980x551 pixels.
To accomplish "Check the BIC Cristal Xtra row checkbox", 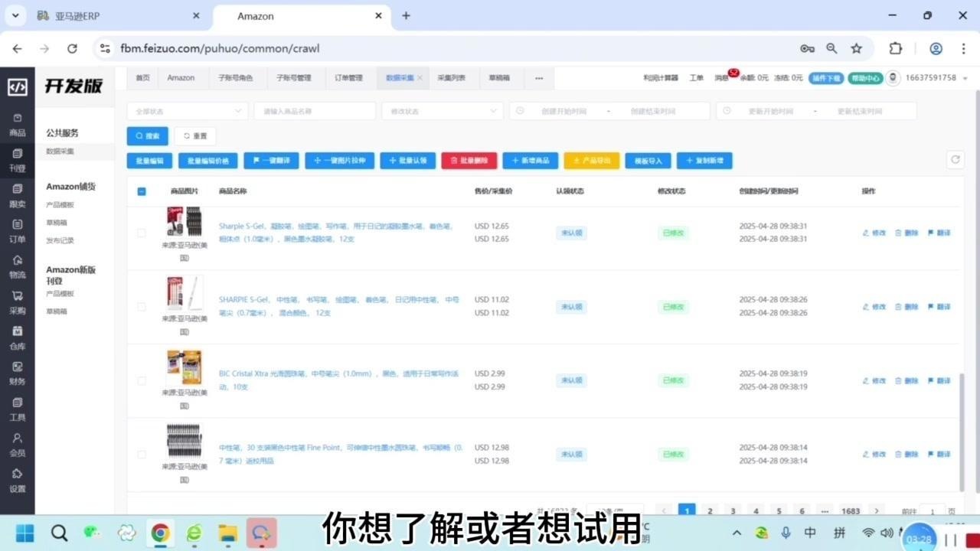I will point(141,380).
